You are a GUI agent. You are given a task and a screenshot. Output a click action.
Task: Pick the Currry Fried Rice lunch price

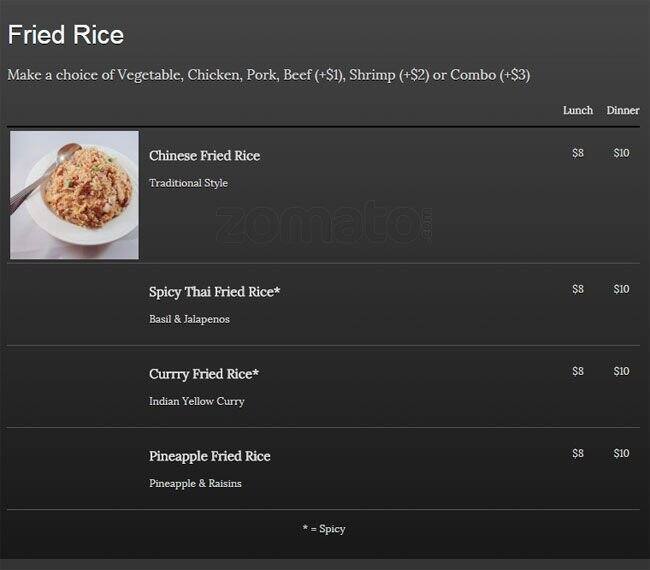coord(578,371)
